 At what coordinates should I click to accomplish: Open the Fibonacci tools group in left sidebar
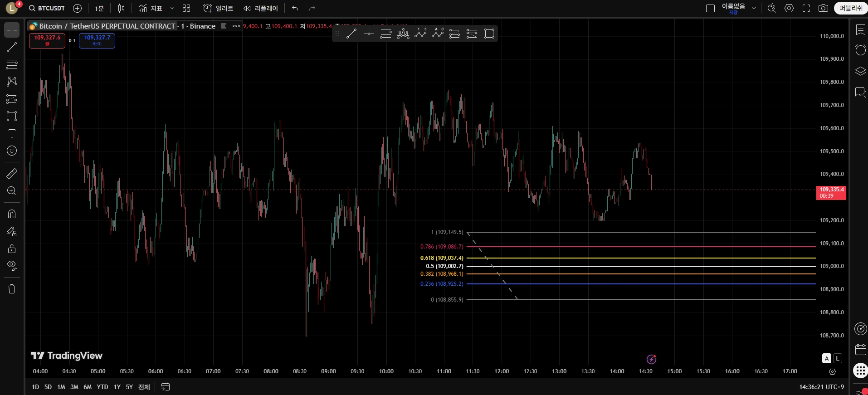pos(12,64)
